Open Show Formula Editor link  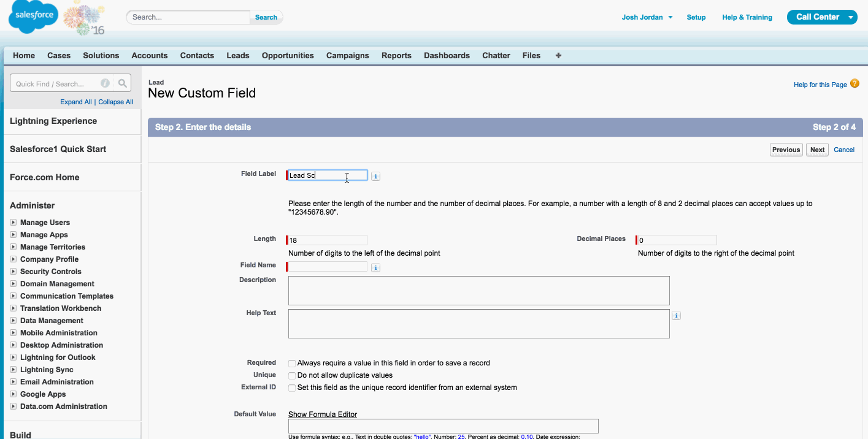click(323, 414)
